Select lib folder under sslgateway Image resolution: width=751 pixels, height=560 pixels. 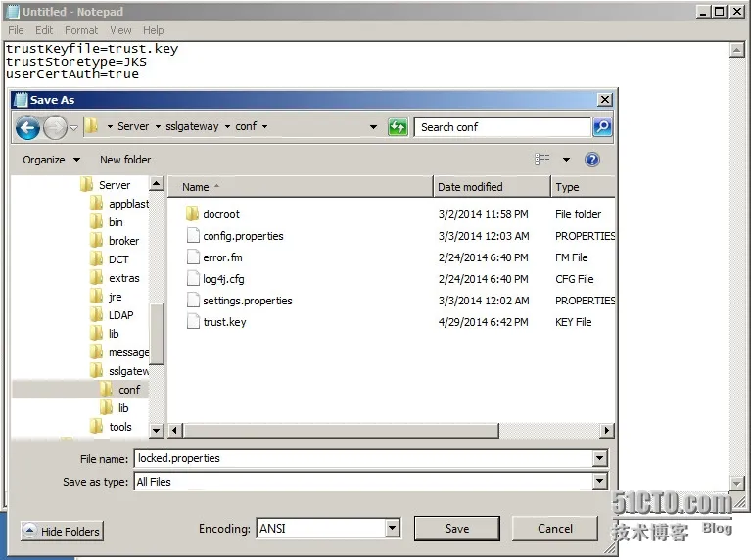(x=114, y=408)
